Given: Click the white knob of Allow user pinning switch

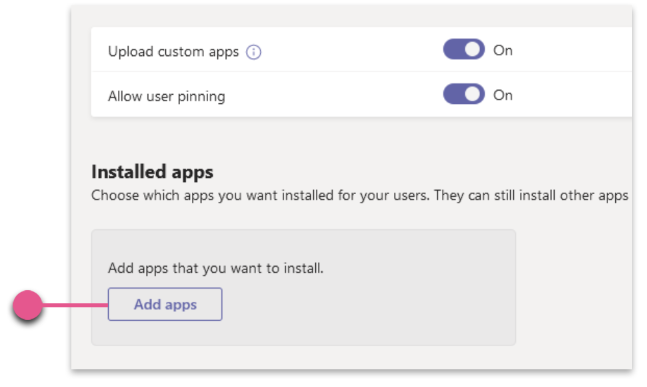Looking at the screenshot, I should point(473,94).
